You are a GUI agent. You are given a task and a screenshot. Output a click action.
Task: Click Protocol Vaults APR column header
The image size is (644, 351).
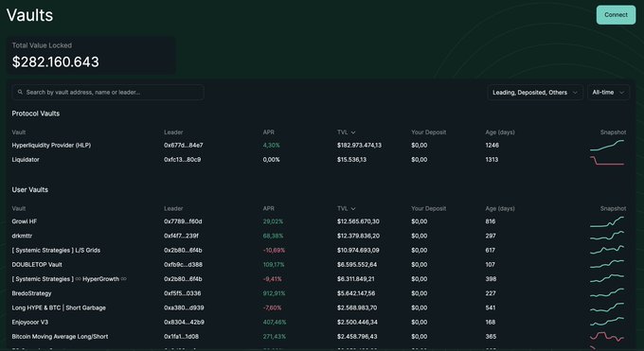tap(269, 132)
